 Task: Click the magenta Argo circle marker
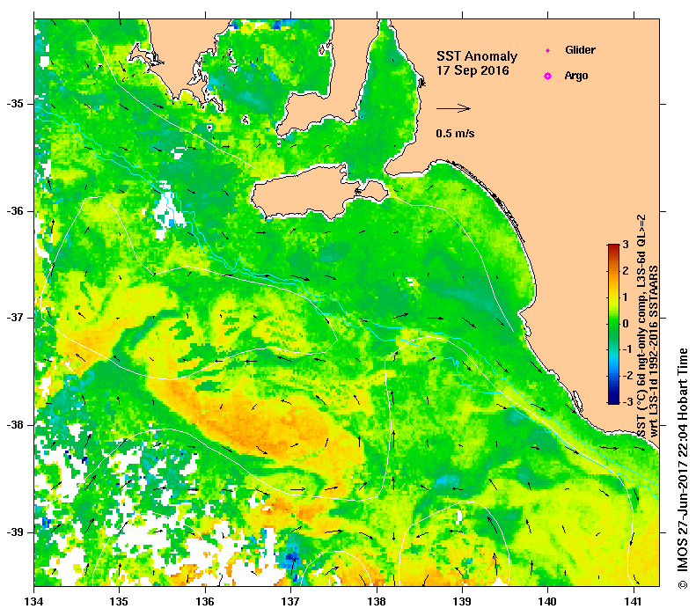pos(548,76)
